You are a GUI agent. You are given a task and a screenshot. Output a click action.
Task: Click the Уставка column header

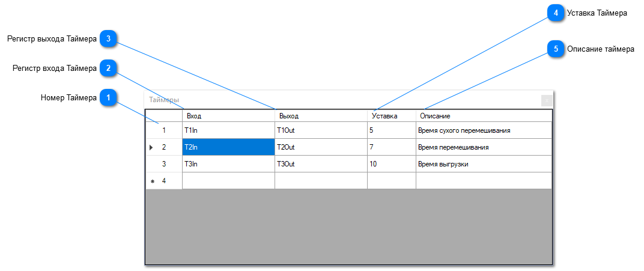pyautogui.click(x=392, y=116)
